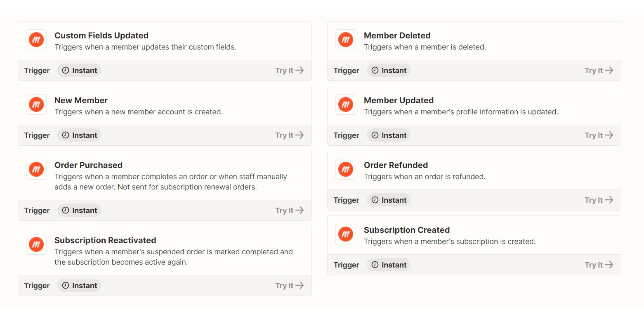
Task: Select the Instant badge under Subscription Created
Action: (388, 265)
